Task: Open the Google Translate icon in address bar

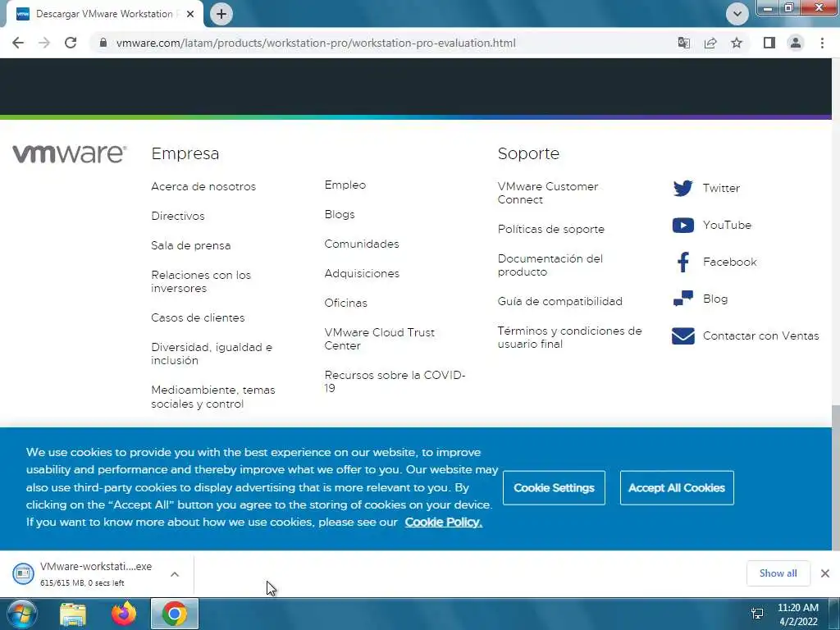Action: pos(683,43)
